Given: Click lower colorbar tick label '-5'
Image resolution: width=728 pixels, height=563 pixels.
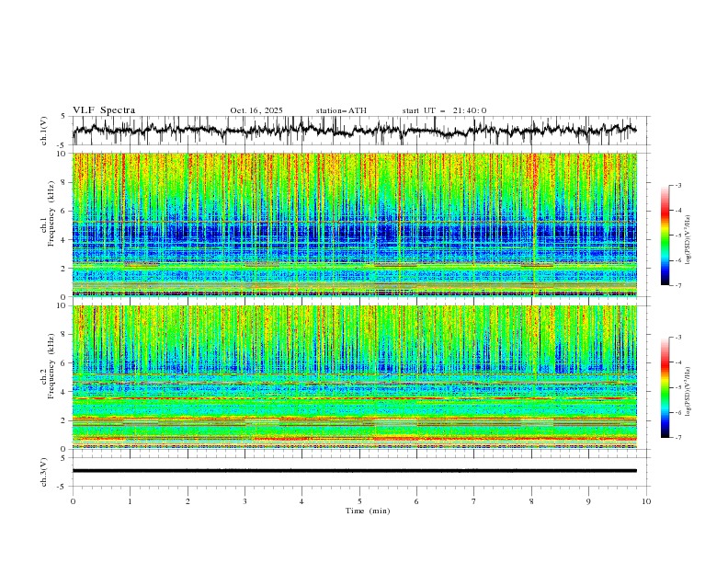Looking at the screenshot, I should [678, 387].
